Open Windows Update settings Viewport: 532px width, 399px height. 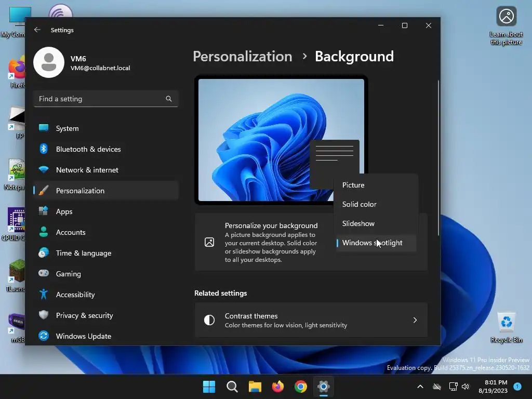[106, 336]
